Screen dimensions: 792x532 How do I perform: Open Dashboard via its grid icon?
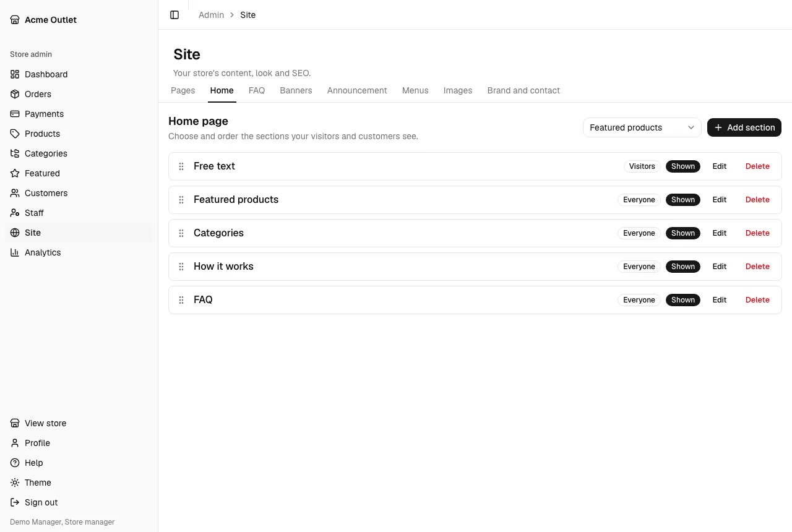click(15, 74)
